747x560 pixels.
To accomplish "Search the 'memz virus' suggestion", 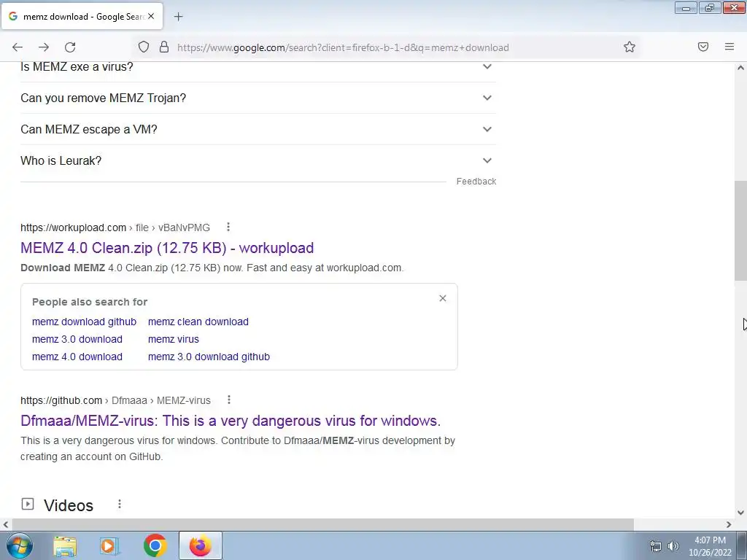I will (174, 339).
